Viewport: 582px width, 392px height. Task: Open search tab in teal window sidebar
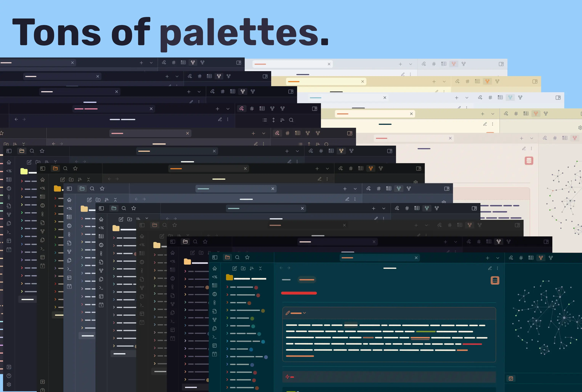click(x=237, y=257)
